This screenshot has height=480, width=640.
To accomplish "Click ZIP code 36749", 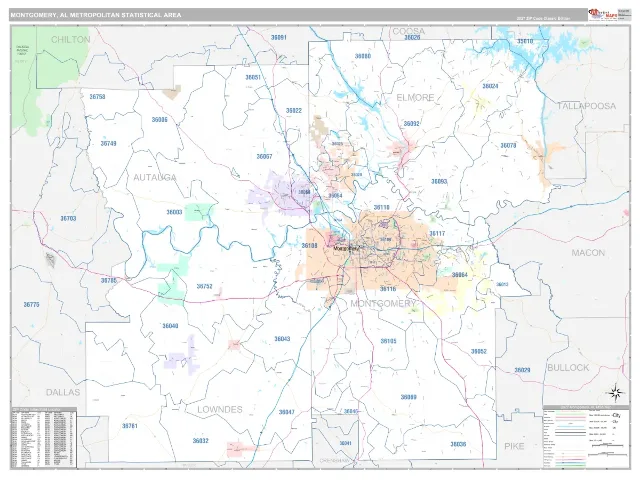I will [x=109, y=144].
